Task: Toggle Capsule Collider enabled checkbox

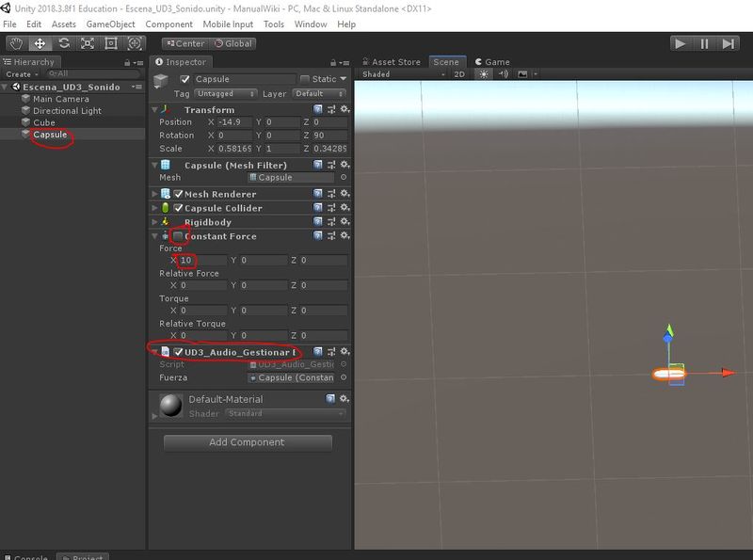Action: [x=179, y=207]
